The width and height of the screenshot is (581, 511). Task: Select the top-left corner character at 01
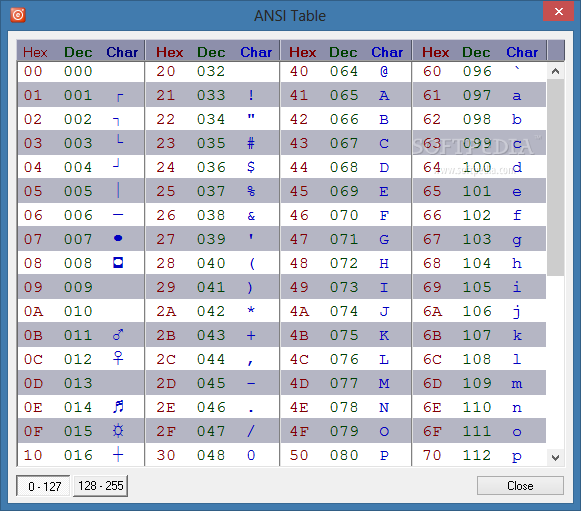(120, 97)
